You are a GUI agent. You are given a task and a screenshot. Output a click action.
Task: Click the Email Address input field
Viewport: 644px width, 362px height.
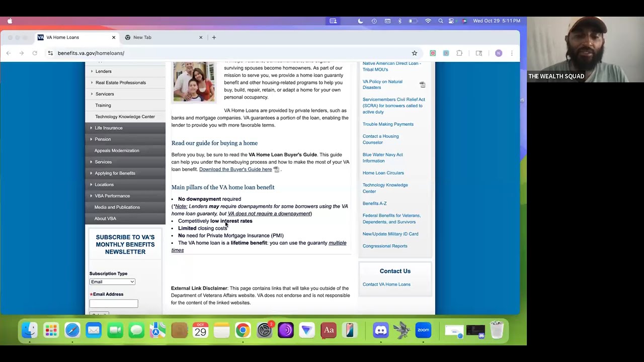click(x=114, y=304)
